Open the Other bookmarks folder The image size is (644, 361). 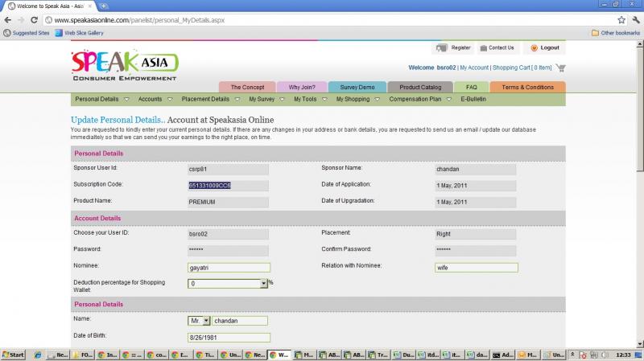click(x=616, y=33)
